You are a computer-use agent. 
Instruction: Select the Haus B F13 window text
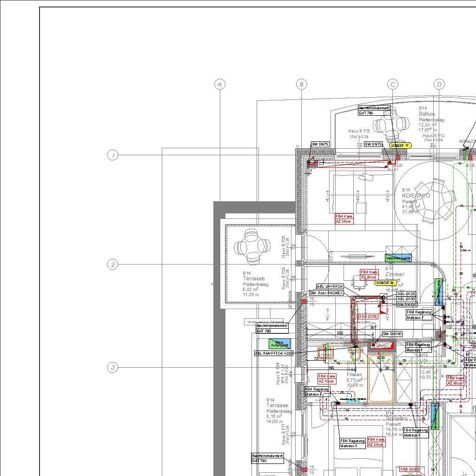(x=359, y=133)
